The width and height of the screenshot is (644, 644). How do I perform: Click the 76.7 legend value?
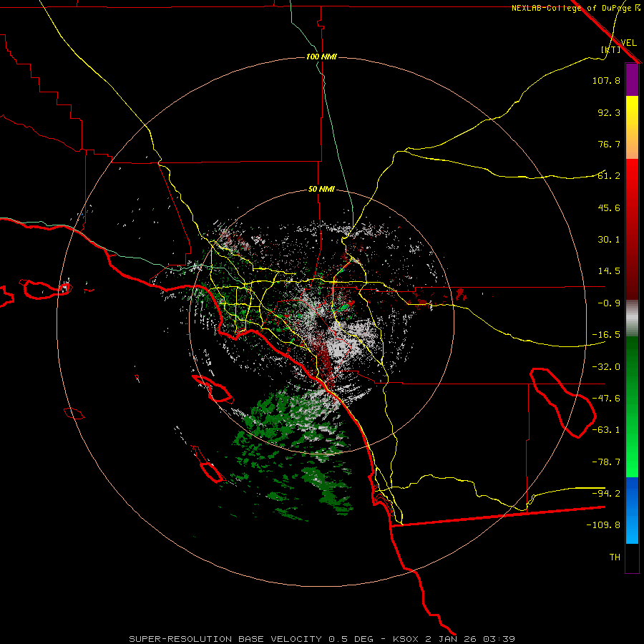point(609,144)
